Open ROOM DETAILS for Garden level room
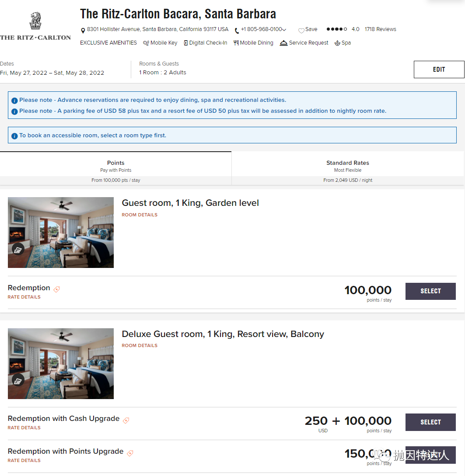 point(140,215)
